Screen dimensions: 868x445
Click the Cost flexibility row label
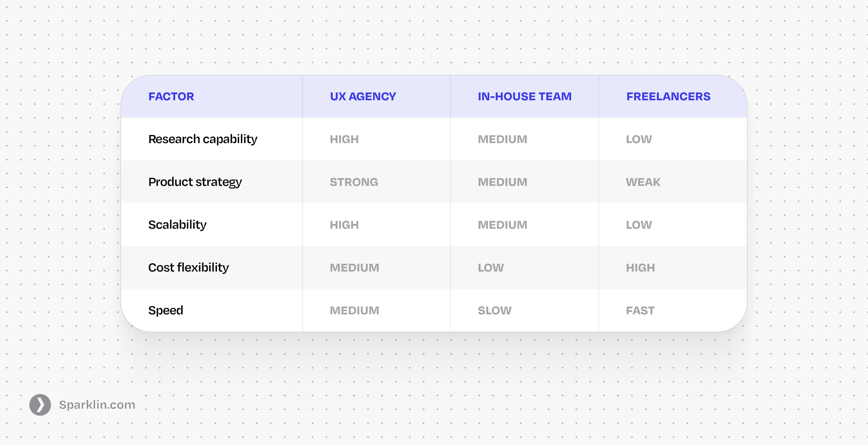(188, 268)
